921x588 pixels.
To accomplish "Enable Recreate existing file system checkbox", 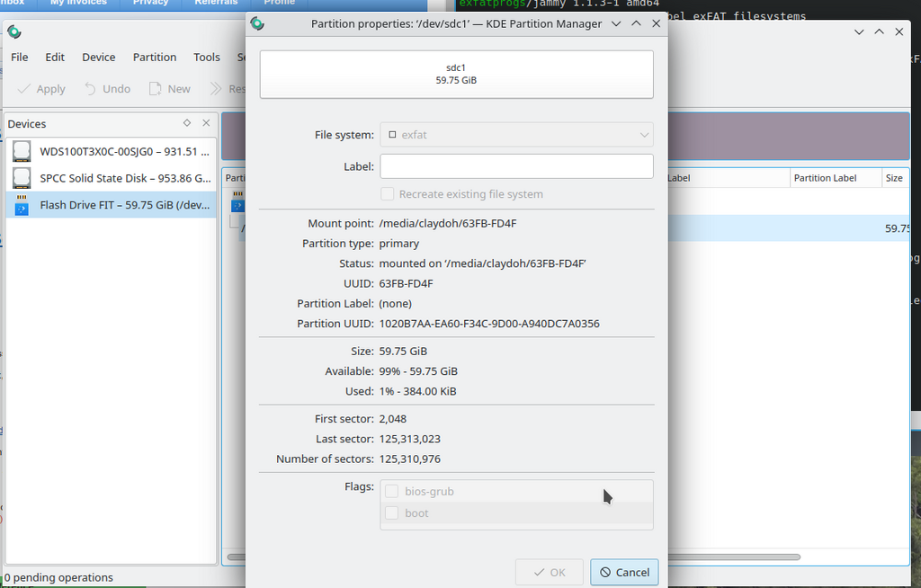I will (388, 194).
